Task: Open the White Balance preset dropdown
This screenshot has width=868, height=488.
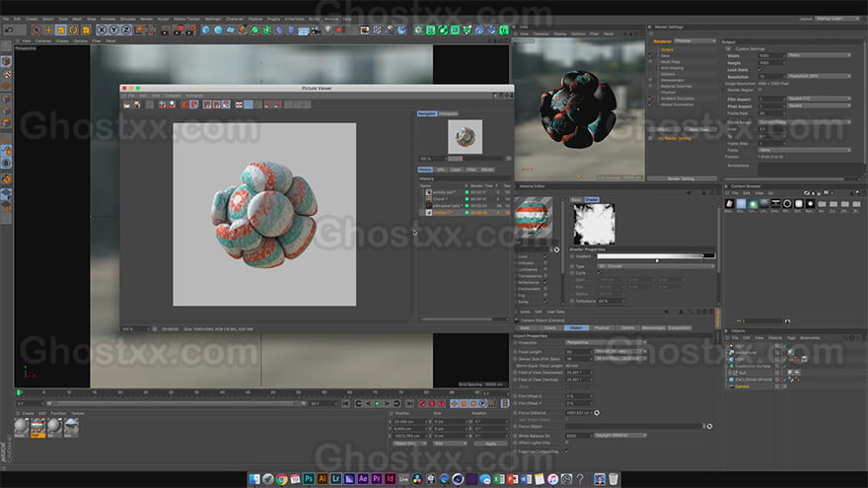Action: 620,436
